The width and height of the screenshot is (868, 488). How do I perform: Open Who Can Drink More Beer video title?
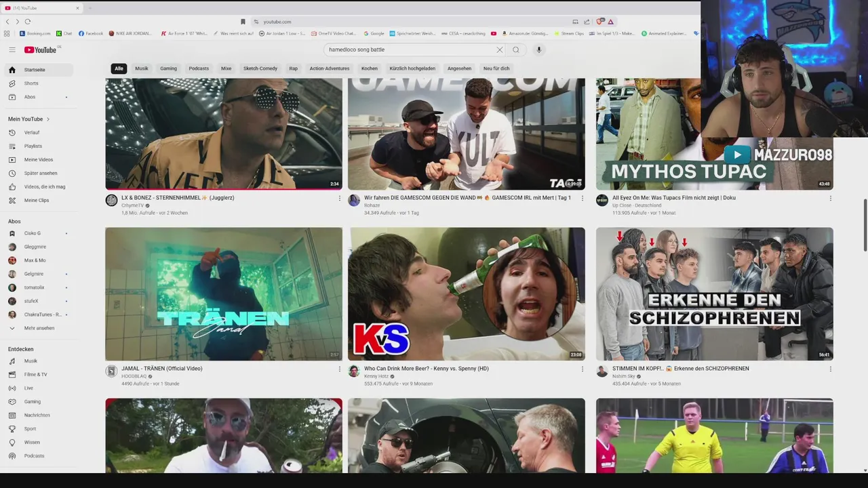click(427, 369)
